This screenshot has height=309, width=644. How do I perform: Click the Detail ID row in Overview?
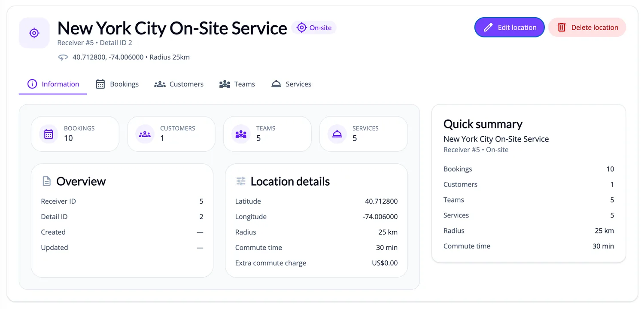tap(122, 217)
